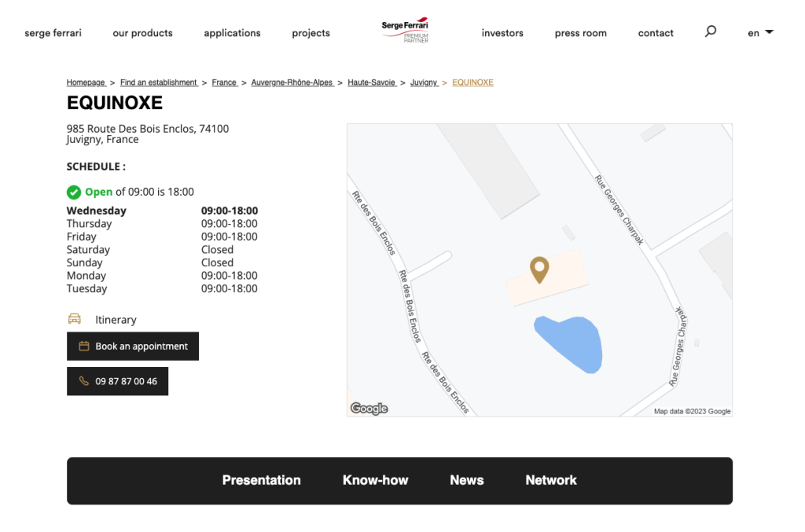Switch to the Know-how tab
Viewport: 805px width, 532px height.
click(x=375, y=480)
